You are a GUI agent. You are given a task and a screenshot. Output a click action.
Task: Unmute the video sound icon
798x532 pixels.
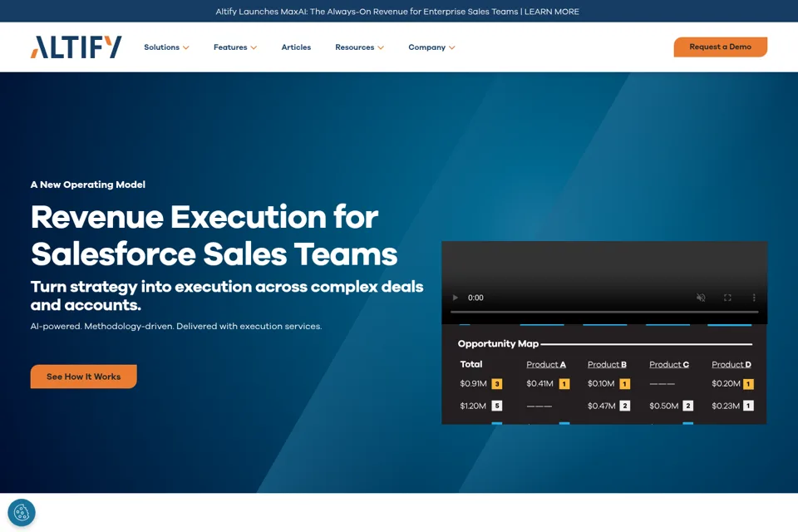701,298
